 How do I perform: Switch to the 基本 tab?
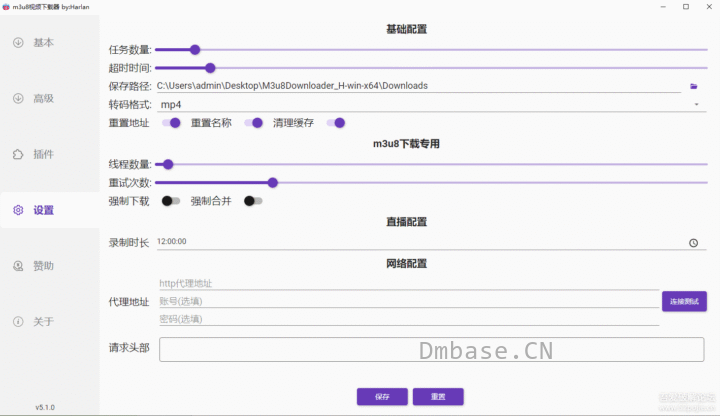click(50, 43)
